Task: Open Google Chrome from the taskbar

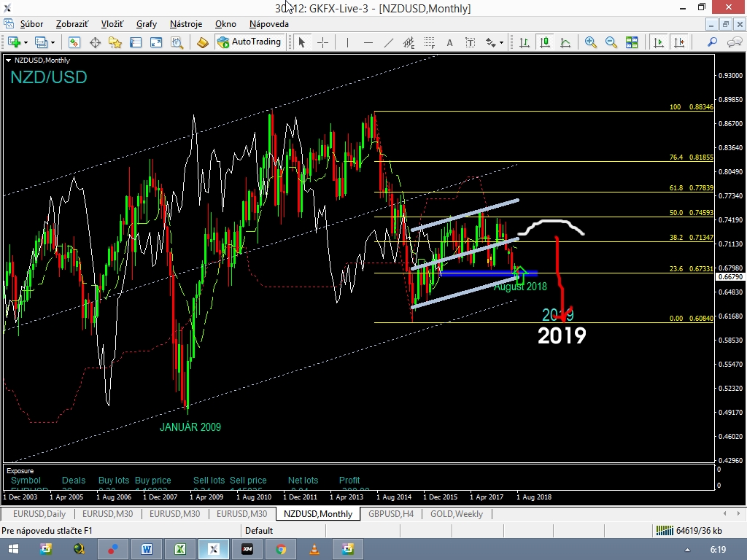Action: [x=281, y=549]
